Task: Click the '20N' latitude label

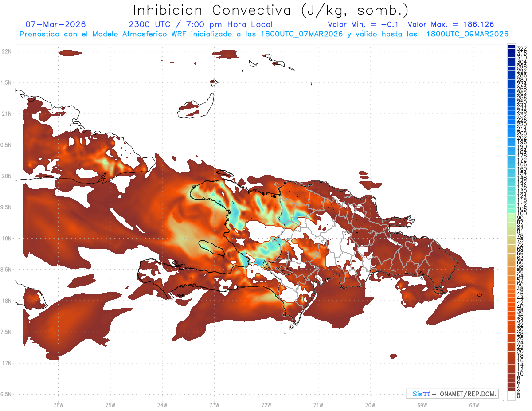Action: 7,176
